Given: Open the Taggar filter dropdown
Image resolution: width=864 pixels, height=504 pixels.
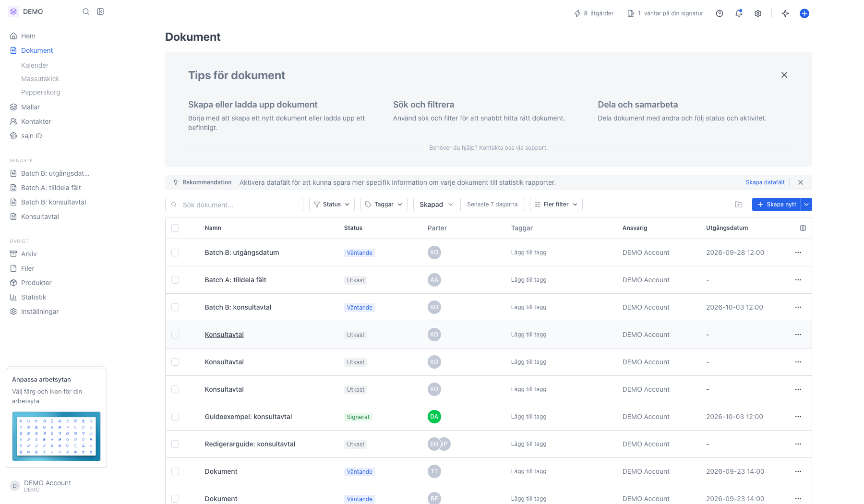Looking at the screenshot, I should click(384, 204).
